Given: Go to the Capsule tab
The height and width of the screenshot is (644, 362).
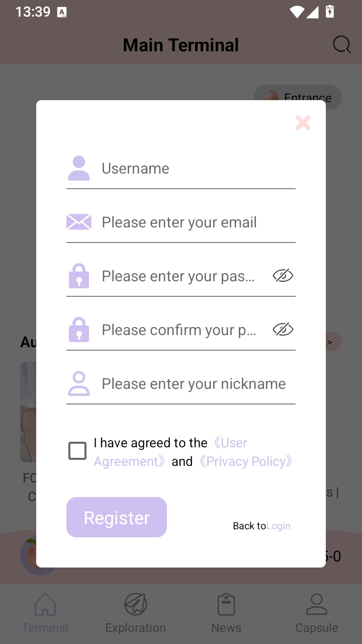Looking at the screenshot, I should coord(317,613).
